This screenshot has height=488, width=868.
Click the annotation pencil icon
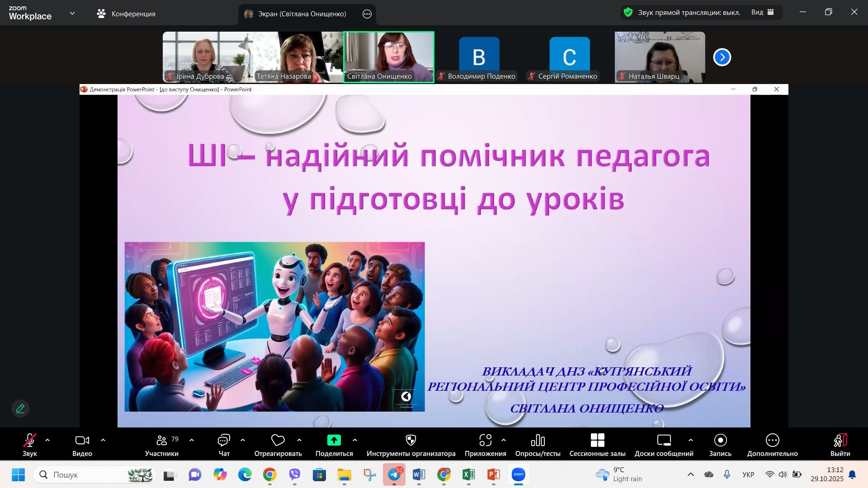click(20, 408)
